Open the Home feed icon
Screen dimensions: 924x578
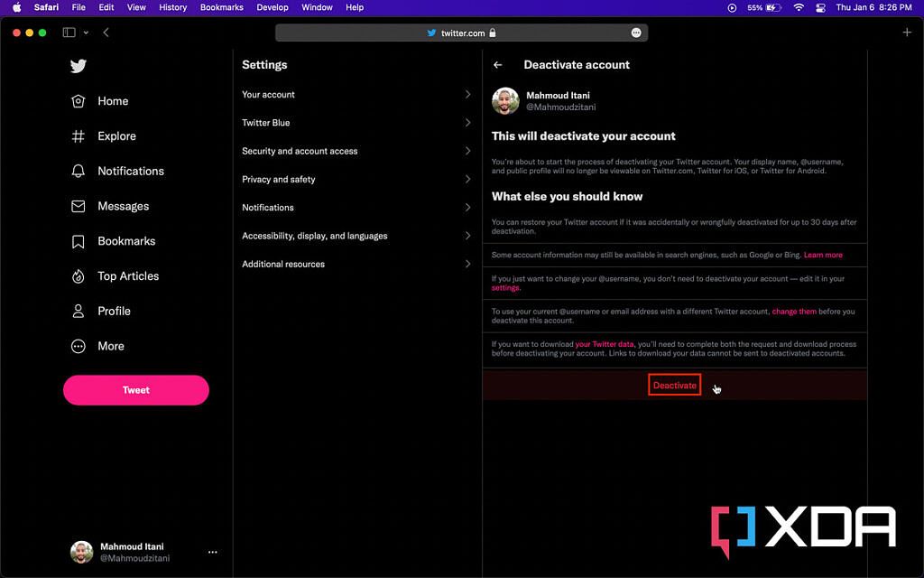(79, 101)
